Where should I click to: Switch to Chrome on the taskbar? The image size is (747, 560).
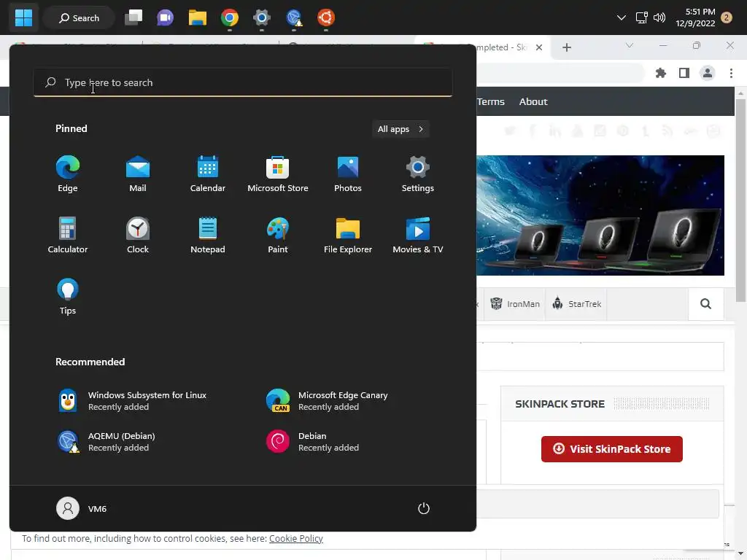click(x=230, y=18)
